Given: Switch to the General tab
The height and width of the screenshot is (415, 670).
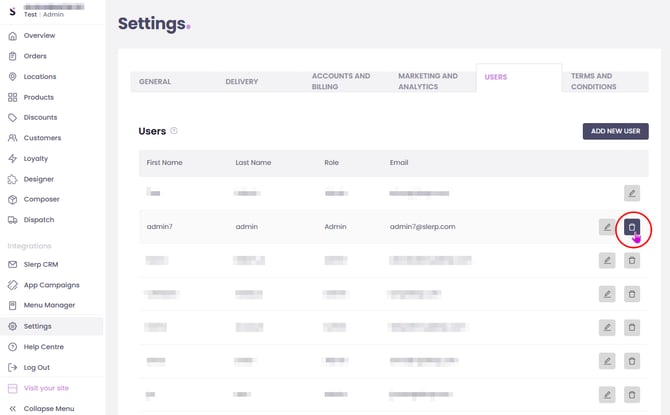Looking at the screenshot, I should 155,81.
